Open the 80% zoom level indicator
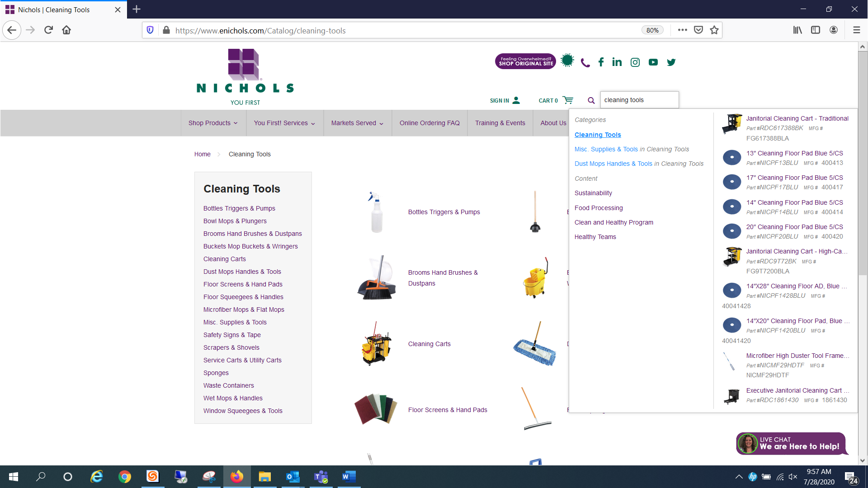Screen dimensions: 868x488 [652, 30]
